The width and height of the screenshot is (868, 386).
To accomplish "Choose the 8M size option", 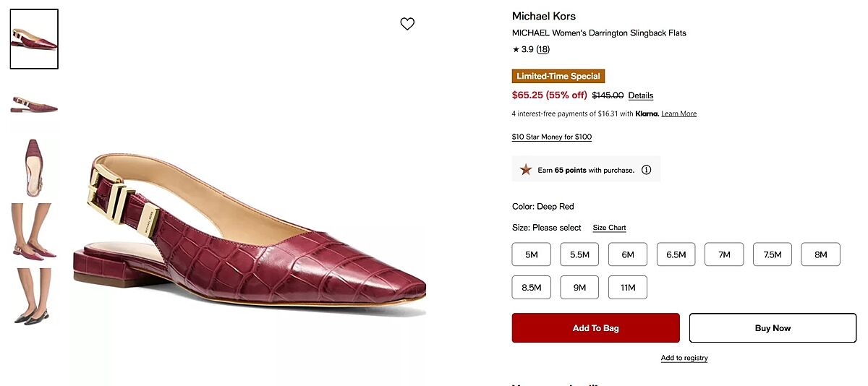I will click(820, 254).
